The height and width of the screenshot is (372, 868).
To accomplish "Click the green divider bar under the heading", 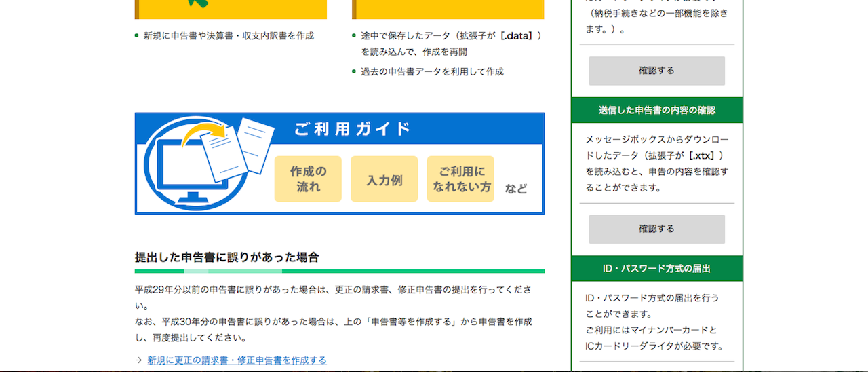I will [x=339, y=271].
